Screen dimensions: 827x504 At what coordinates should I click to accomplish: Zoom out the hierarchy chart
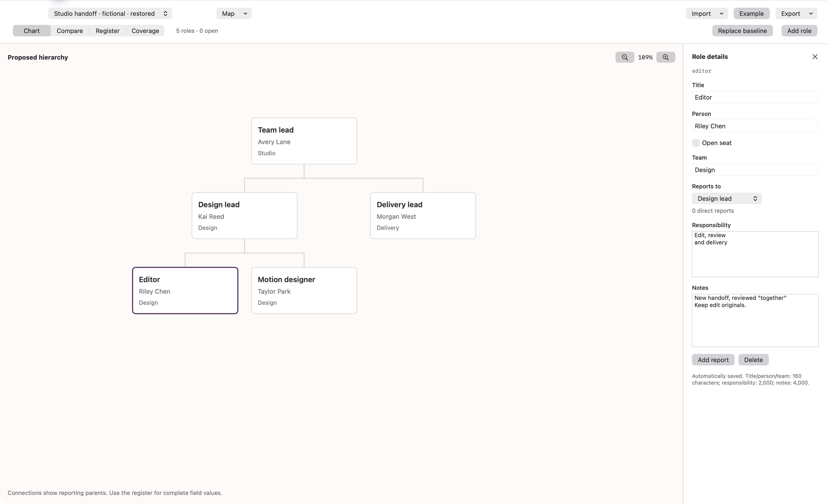[625, 57]
